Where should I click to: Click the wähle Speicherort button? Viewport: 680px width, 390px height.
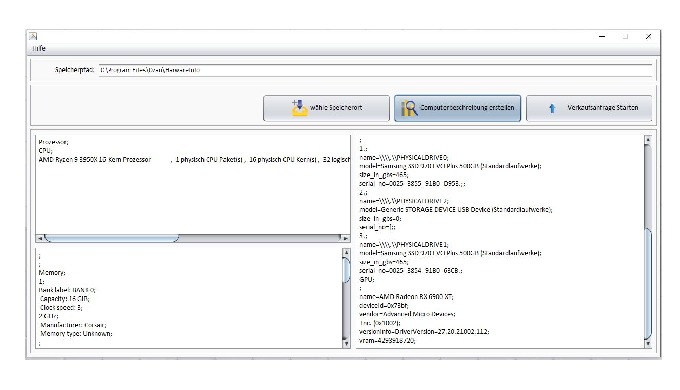[326, 108]
